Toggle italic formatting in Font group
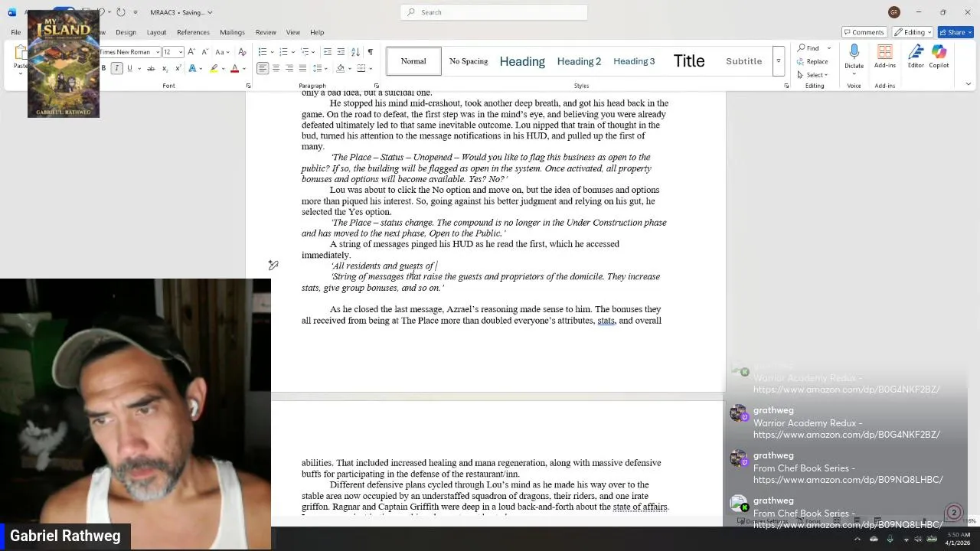Viewport: 980px width, 551px height. point(116,68)
